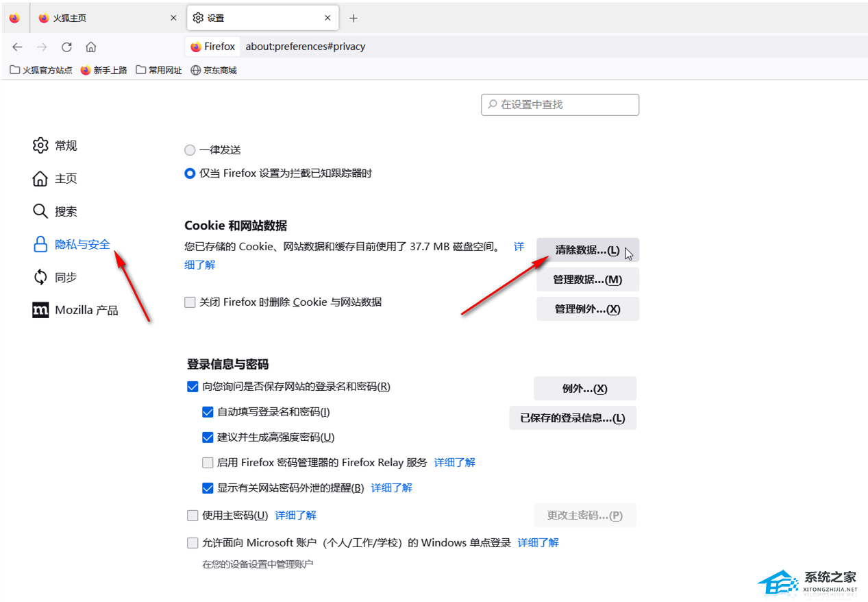Open a new tab with plus button
The image size is (868, 602).
click(x=354, y=19)
